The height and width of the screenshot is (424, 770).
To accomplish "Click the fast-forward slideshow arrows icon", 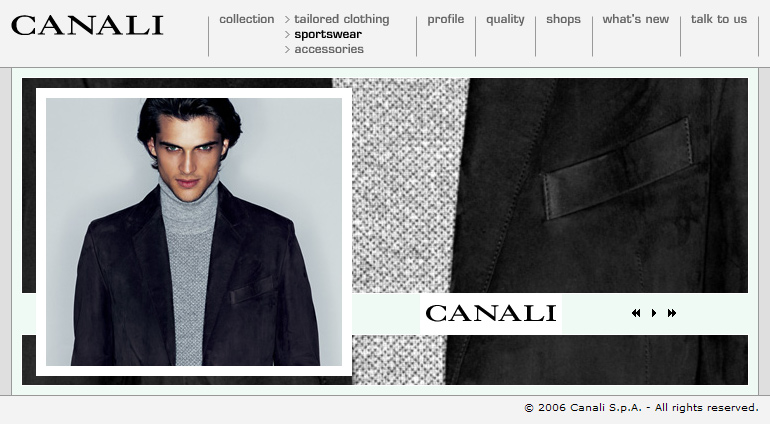I will click(x=672, y=313).
